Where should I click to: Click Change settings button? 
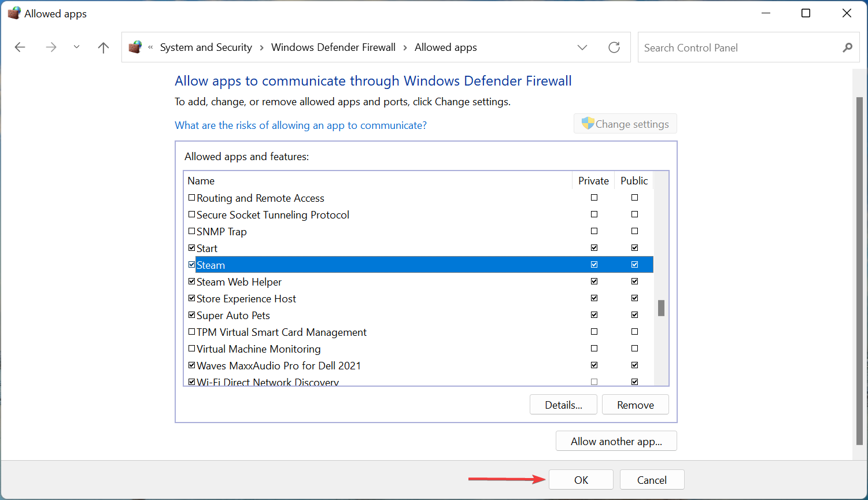(625, 124)
